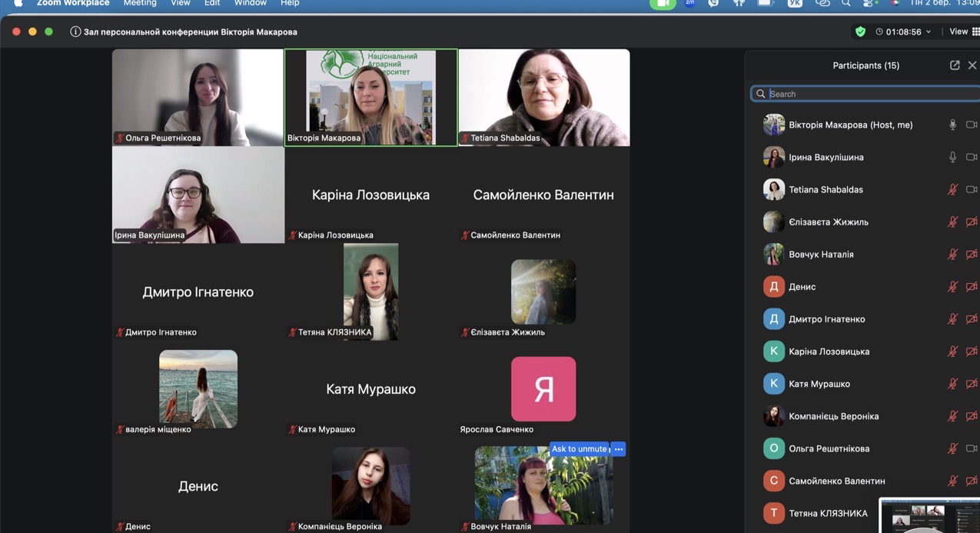Open Spotlight search in the menu bar
This screenshot has height=533, width=980.
click(x=845, y=4)
